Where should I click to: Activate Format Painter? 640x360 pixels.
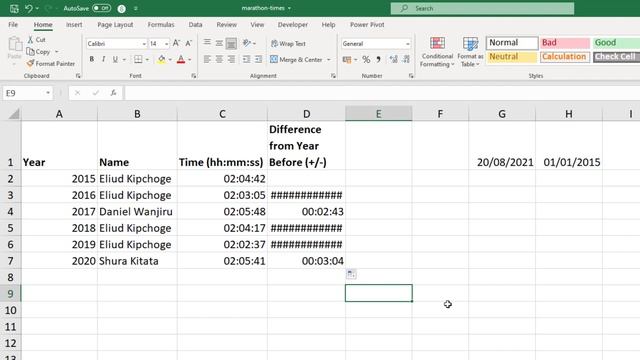coord(51,64)
